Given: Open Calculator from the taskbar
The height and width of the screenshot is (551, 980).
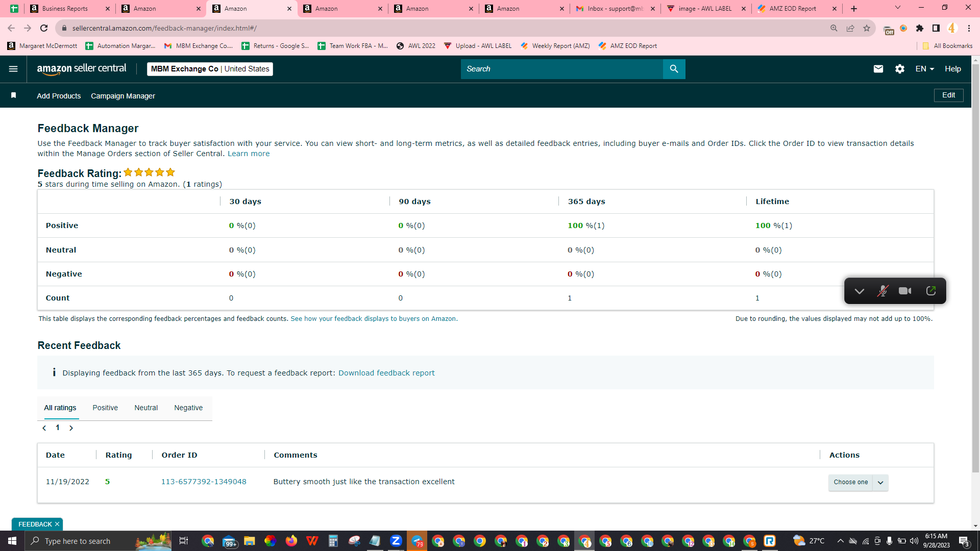Looking at the screenshot, I should point(333,541).
